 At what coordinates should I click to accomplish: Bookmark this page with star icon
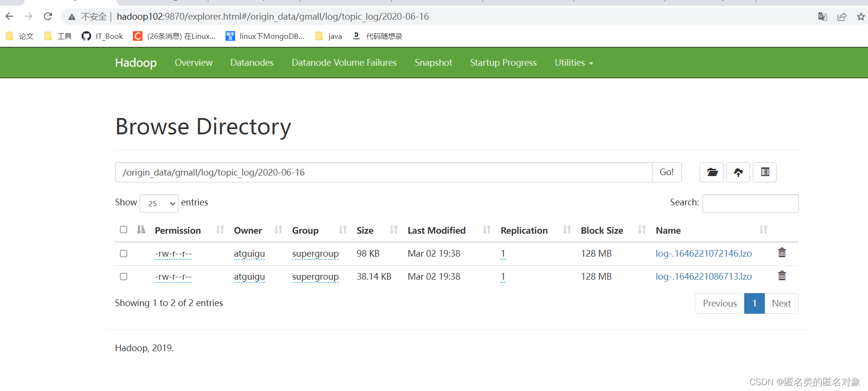click(861, 17)
